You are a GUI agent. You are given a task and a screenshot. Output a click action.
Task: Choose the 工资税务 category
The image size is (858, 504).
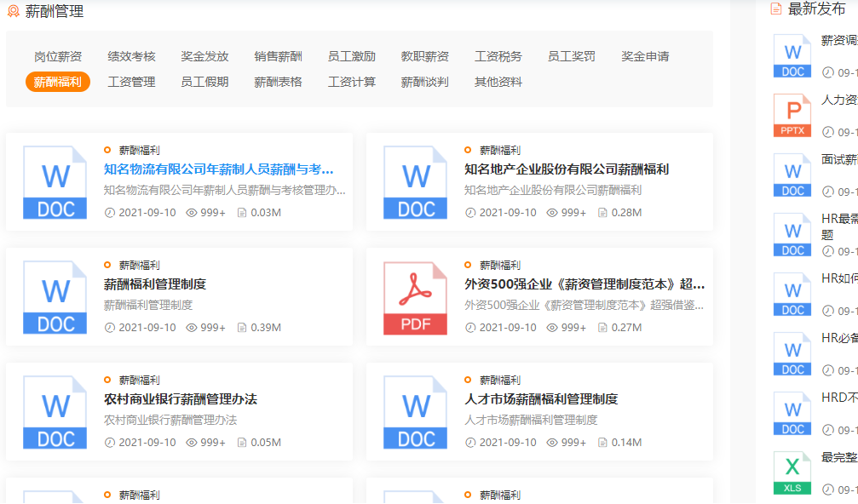coord(498,56)
